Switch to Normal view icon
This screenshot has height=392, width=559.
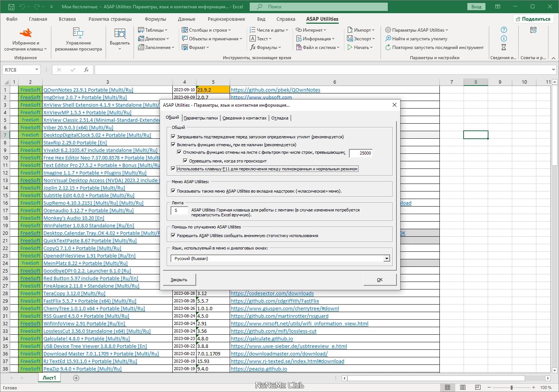click(x=447, y=387)
